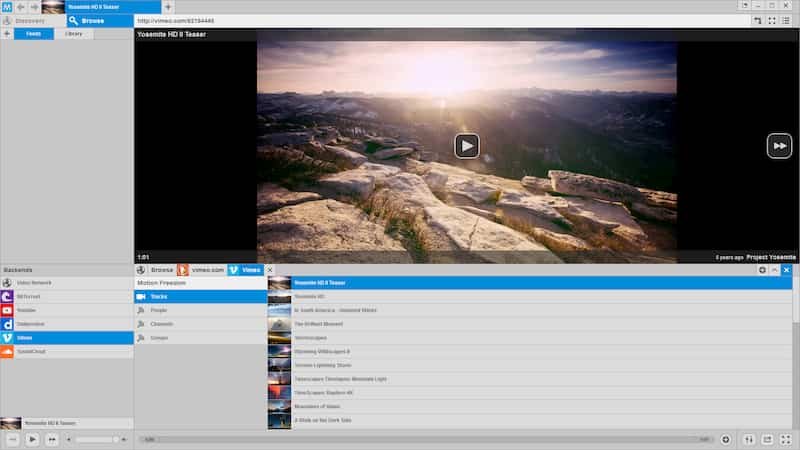
Task: Open the dropdown arrow in title bar
Action: tap(745, 6)
